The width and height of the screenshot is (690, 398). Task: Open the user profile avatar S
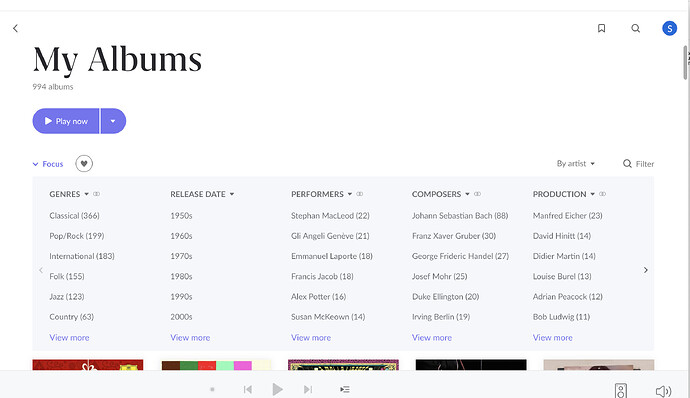pos(669,29)
